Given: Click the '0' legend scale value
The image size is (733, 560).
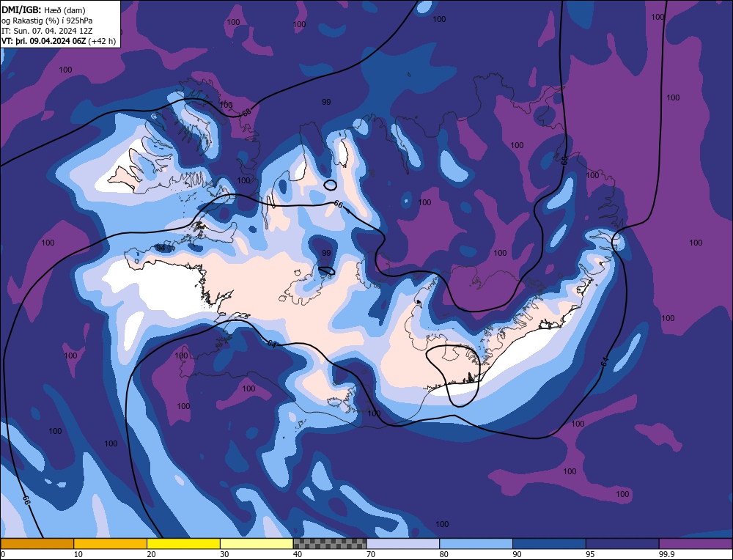Looking at the screenshot, I should (3, 554).
